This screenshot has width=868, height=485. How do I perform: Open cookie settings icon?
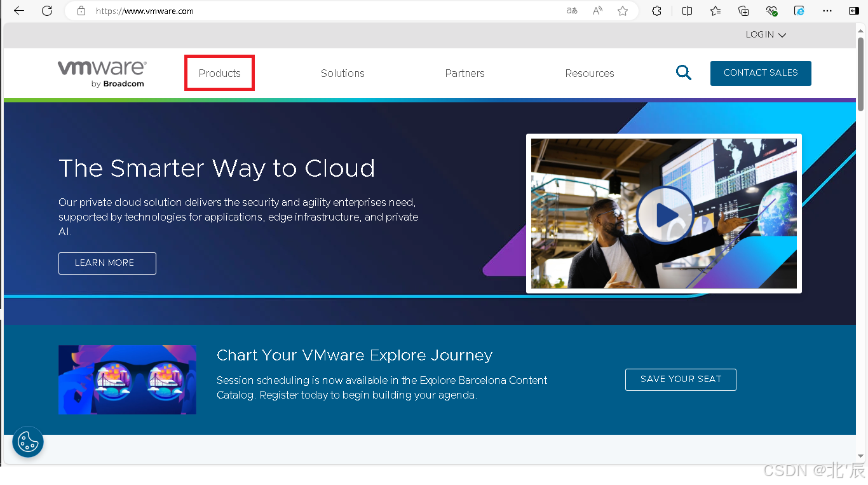(x=28, y=442)
